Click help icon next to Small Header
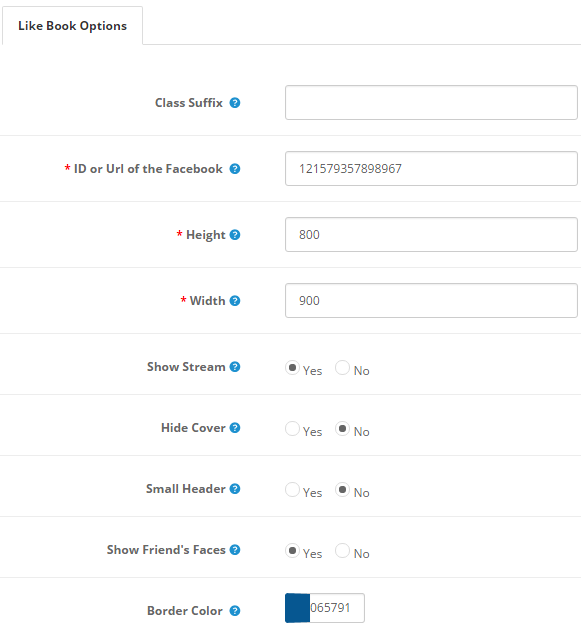Screen dimensions: 581x628 235,489
